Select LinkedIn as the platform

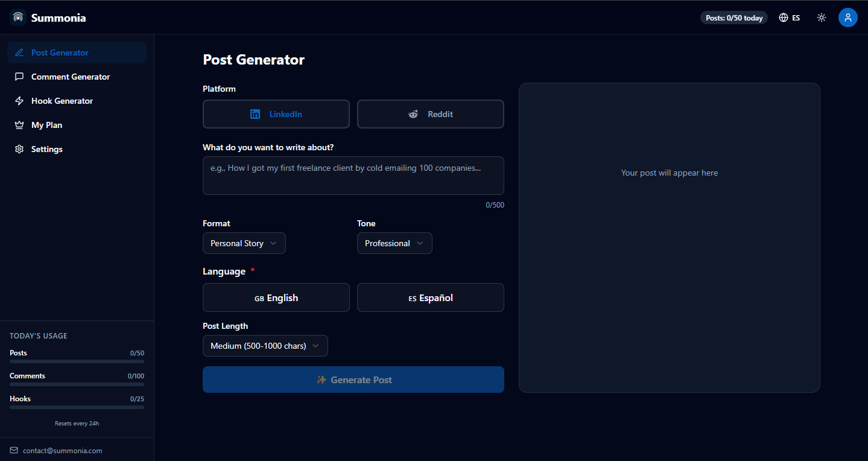tap(276, 114)
